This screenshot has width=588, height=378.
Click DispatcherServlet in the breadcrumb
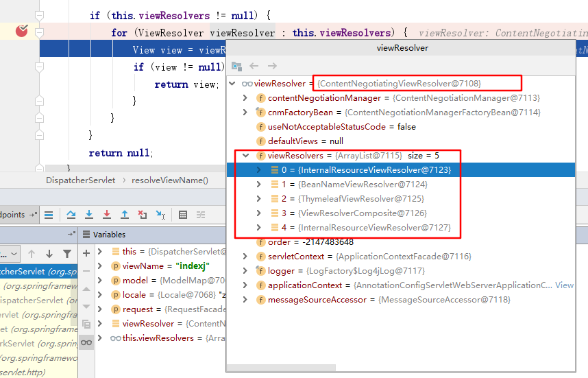[79, 180]
